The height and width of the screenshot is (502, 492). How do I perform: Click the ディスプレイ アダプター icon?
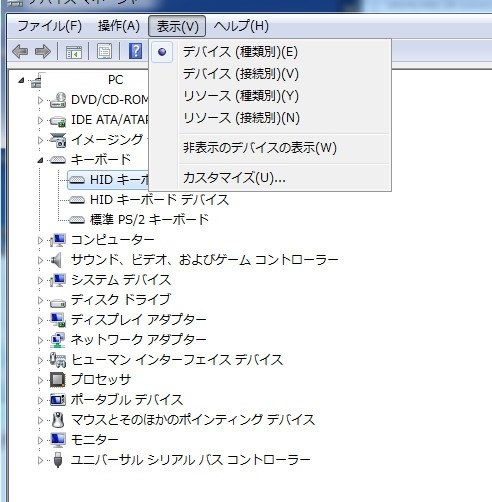(58, 320)
